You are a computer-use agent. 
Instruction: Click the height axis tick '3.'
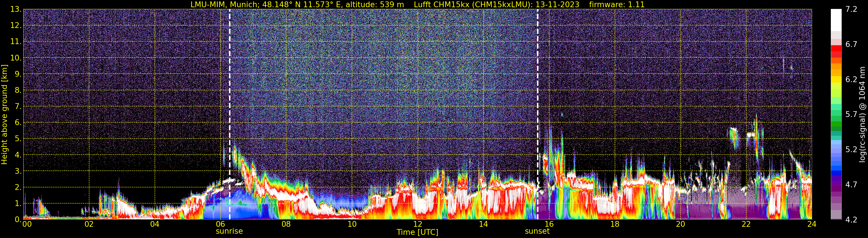tap(18, 171)
